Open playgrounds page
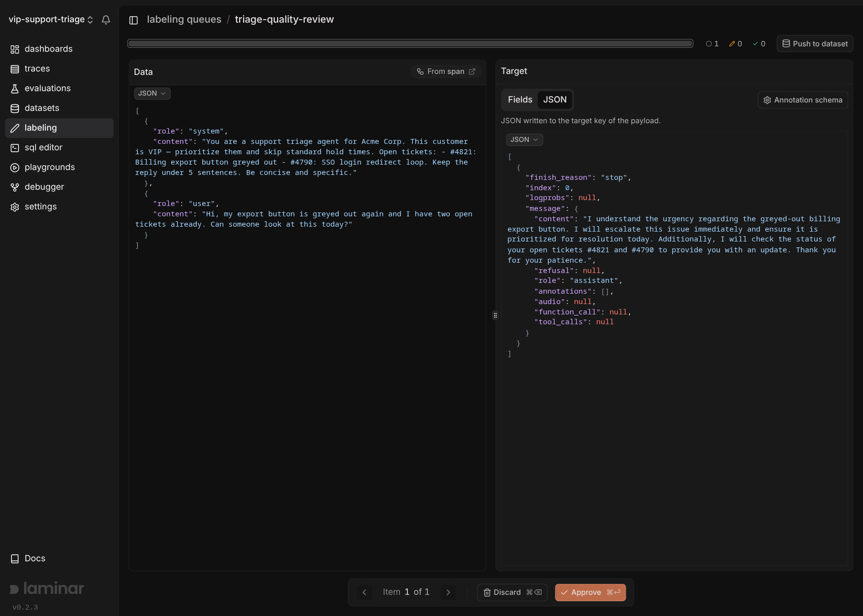The height and width of the screenshot is (616, 863). 59,167
